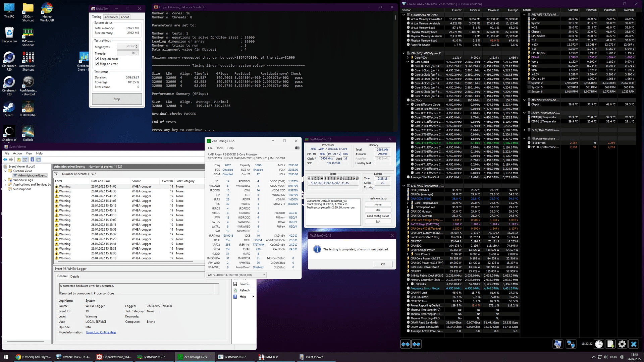Click HWiNFO expand columns arrows button

[x=406, y=344]
